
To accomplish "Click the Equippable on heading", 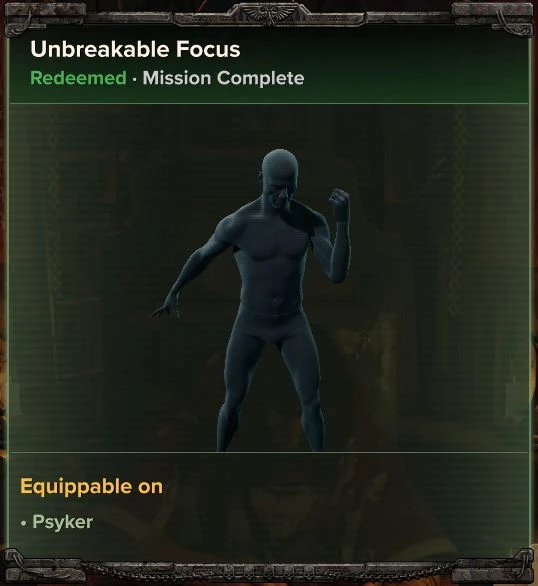I will (x=92, y=487).
